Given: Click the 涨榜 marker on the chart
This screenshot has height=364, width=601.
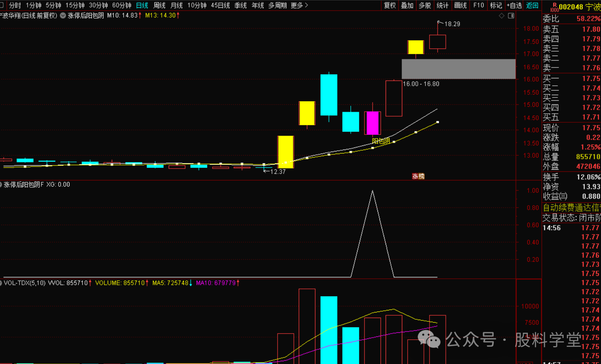Looking at the screenshot, I should coord(418,176).
